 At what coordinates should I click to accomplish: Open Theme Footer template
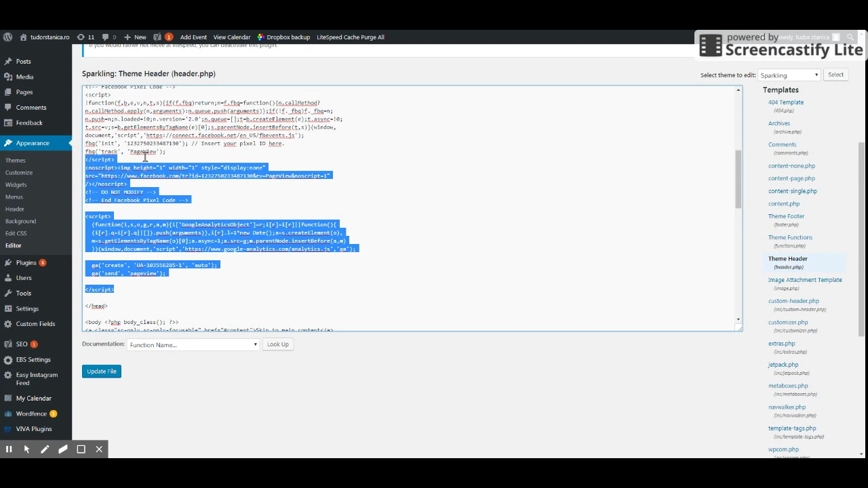[786, 216]
